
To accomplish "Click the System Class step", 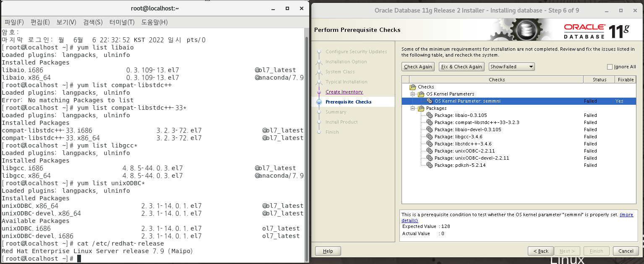I will click(340, 72).
